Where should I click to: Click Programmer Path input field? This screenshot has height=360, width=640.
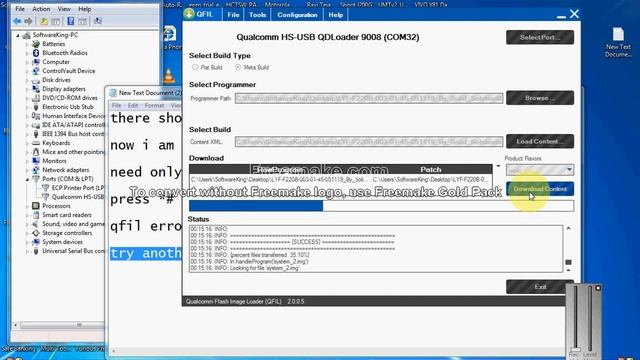tap(369, 98)
